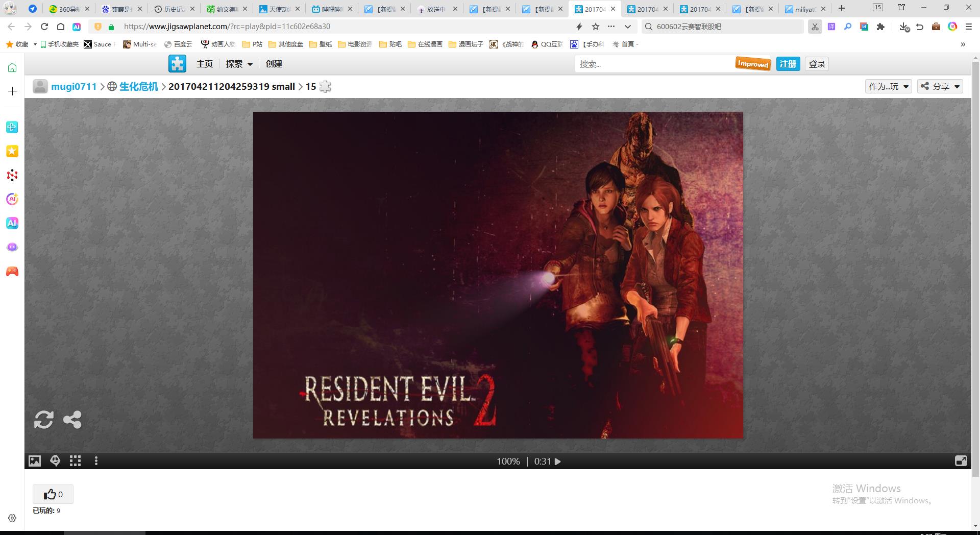Open a new browser tab
The height and width of the screenshot is (535, 980).
click(x=842, y=8)
